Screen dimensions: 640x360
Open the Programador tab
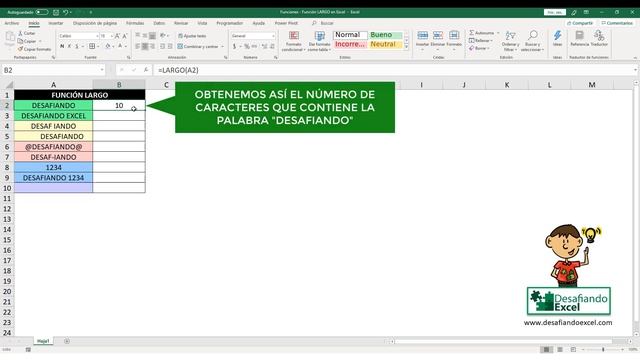229,23
